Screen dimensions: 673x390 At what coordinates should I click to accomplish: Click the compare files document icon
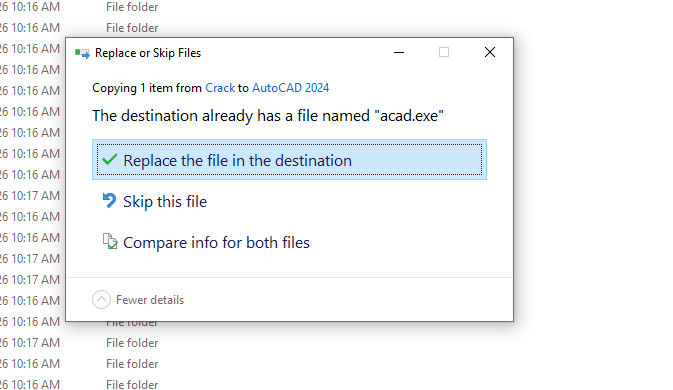[110, 241]
